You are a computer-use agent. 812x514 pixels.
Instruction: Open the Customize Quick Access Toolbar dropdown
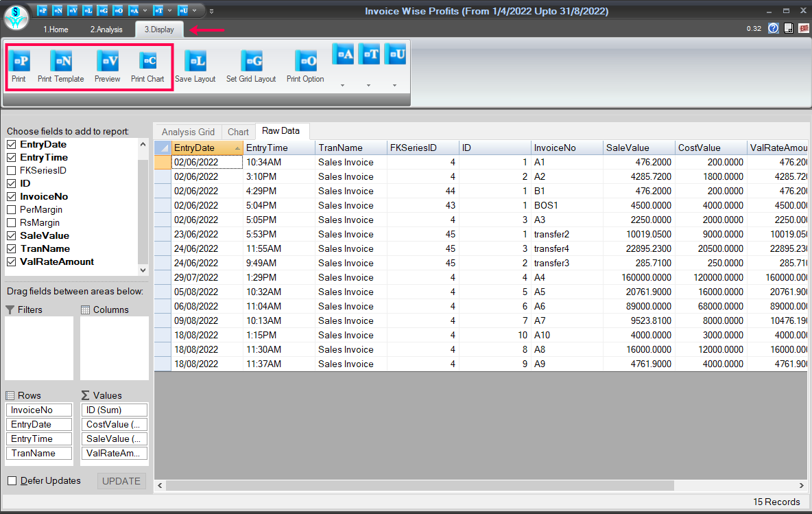(211, 11)
